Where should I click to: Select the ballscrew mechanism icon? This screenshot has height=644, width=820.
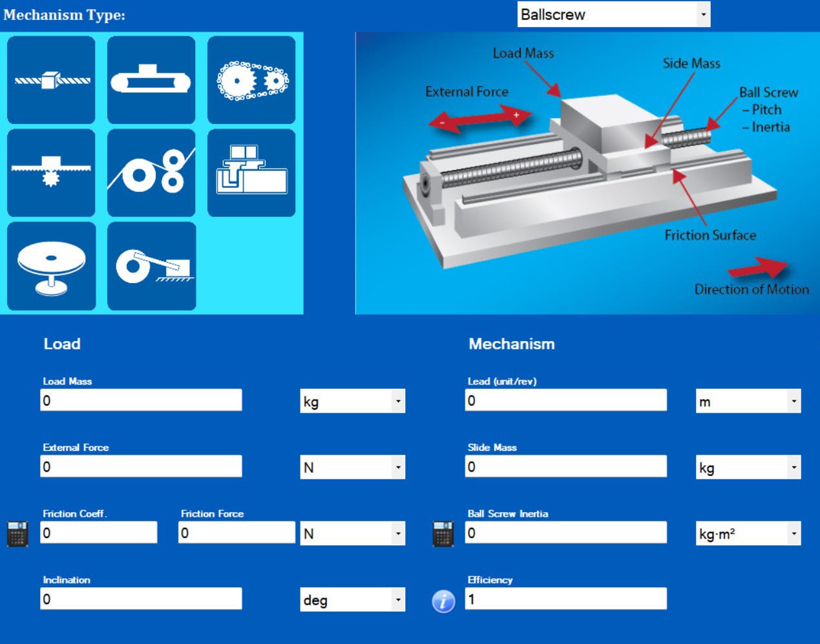coord(51,80)
